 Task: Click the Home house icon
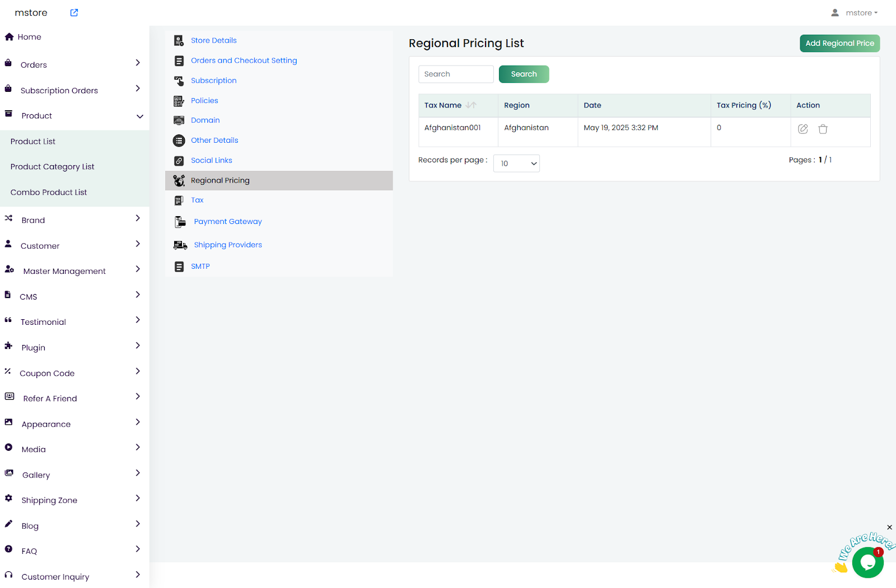(x=9, y=37)
